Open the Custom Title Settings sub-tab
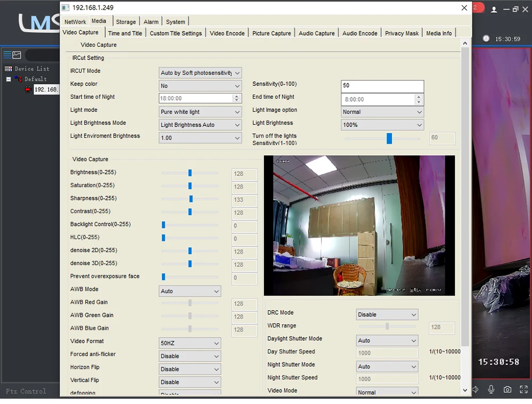 (x=176, y=33)
